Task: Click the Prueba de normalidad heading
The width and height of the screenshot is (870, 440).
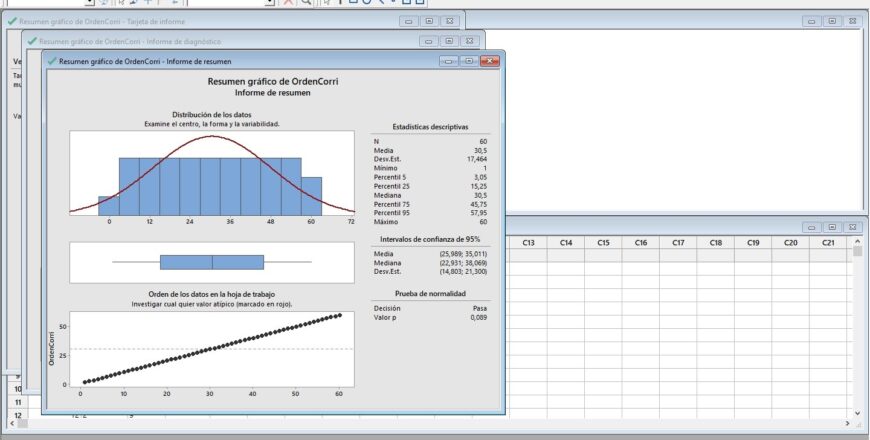Action: point(430,294)
